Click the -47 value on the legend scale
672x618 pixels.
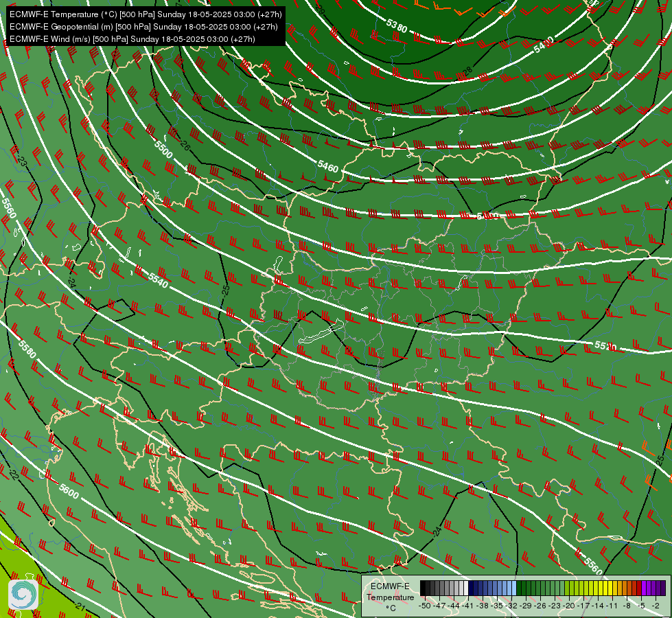point(439,606)
